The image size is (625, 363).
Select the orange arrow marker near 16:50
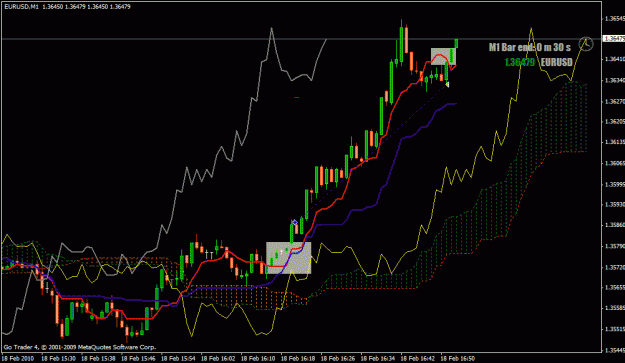point(447,84)
